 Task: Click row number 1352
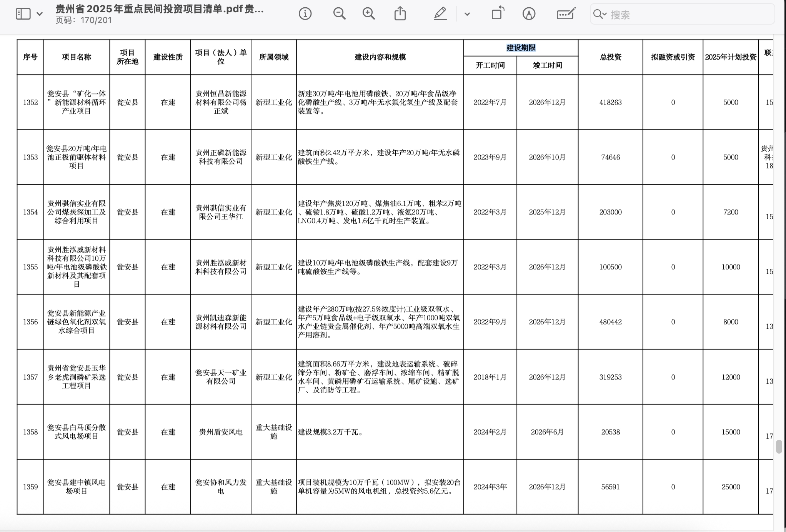pos(30,102)
